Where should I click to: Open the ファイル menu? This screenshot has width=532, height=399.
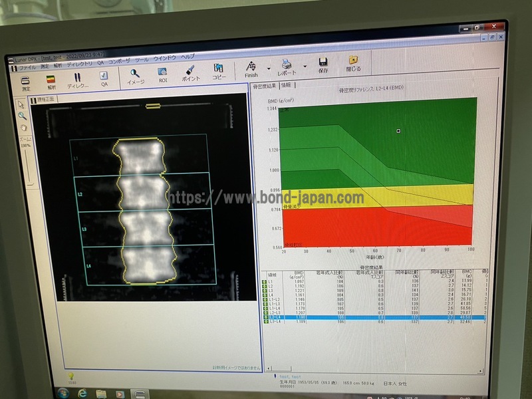pos(27,68)
